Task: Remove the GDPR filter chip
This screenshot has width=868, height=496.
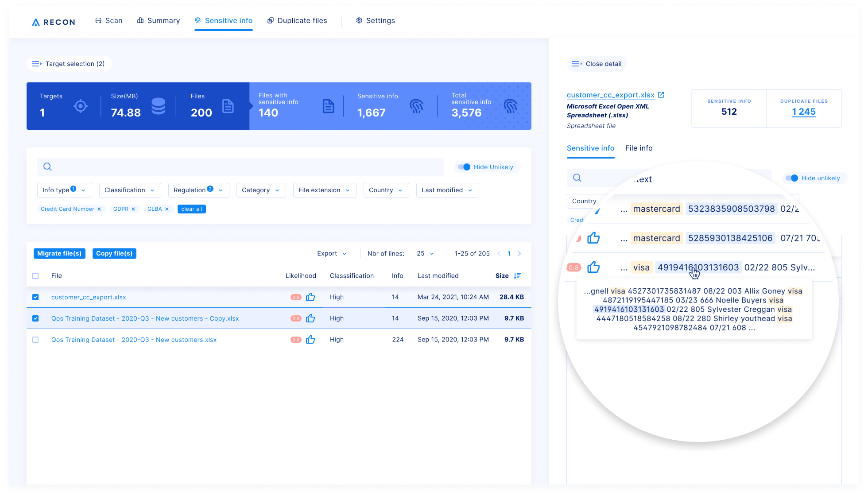Action: tap(133, 209)
